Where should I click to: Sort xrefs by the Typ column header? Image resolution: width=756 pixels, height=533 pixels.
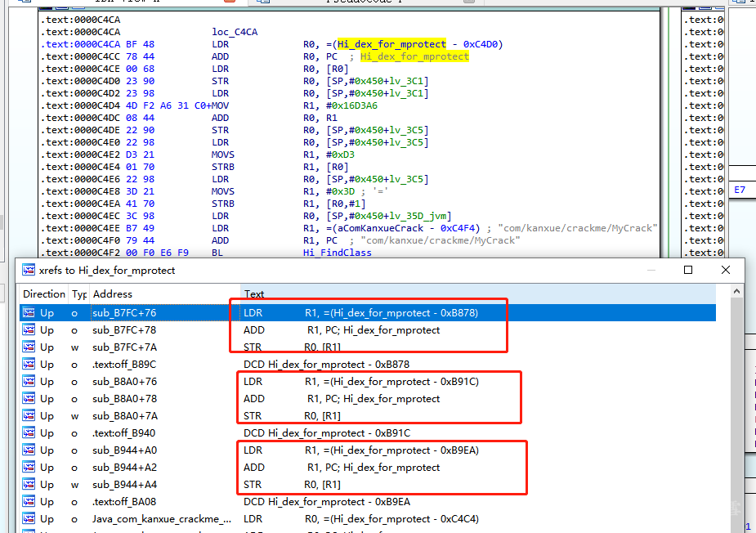tap(79, 293)
